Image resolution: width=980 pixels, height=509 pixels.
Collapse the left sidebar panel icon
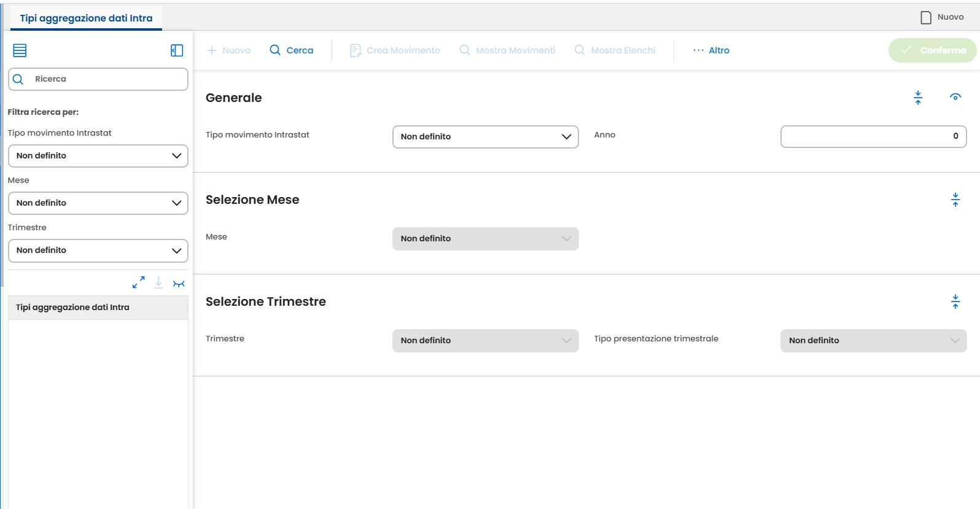[177, 50]
